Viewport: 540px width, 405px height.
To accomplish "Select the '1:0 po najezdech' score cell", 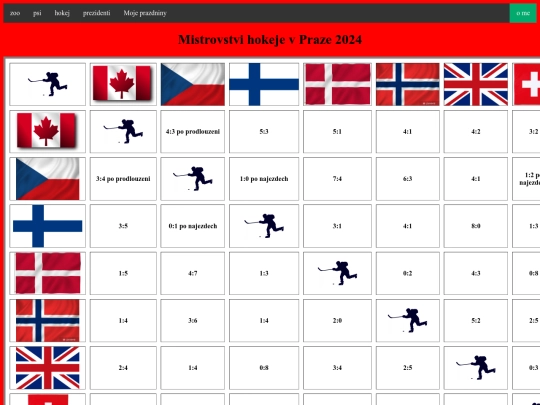I will 264,179.
